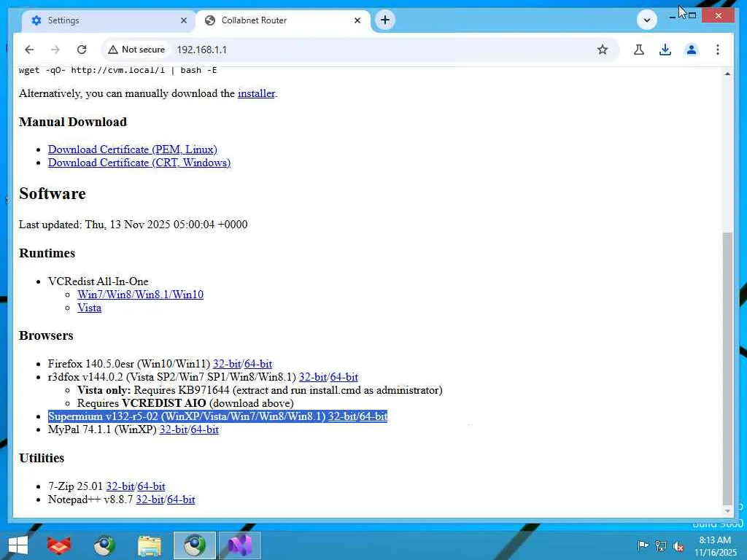The height and width of the screenshot is (560, 747).
Task: Open the Windows Start button
Action: click(x=18, y=545)
